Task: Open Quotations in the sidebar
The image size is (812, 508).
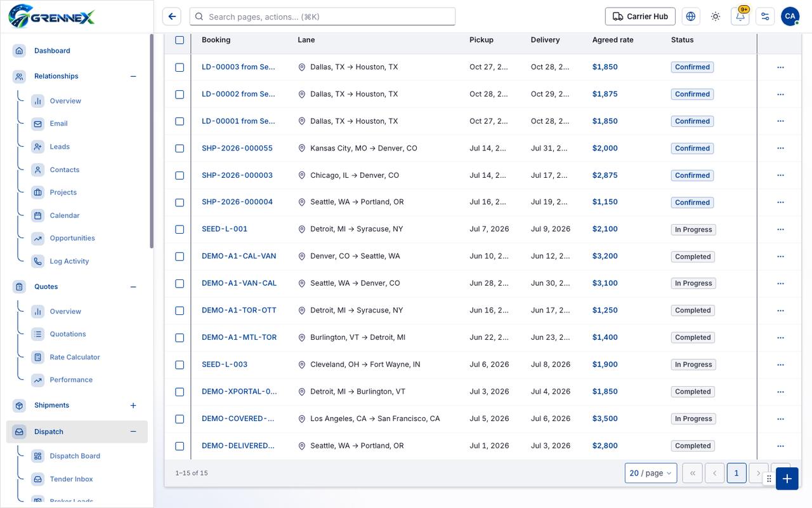Action: click(68, 334)
